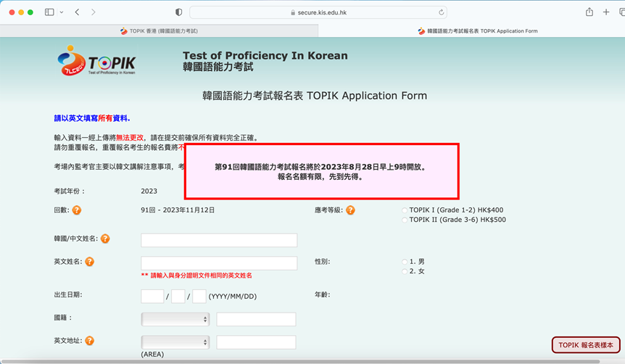Click the birth year (YYYY) field
Viewport: 625px width, 364px height.
pos(152,297)
